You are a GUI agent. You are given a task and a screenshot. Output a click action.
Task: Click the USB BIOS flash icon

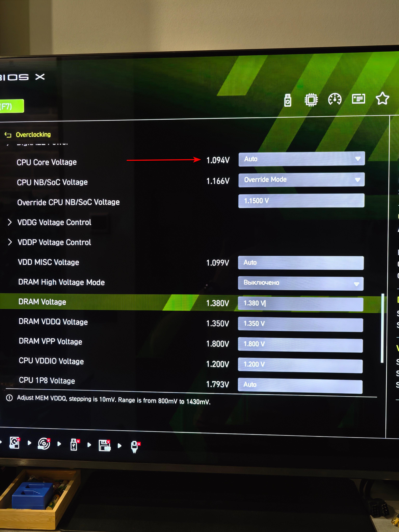point(288,100)
